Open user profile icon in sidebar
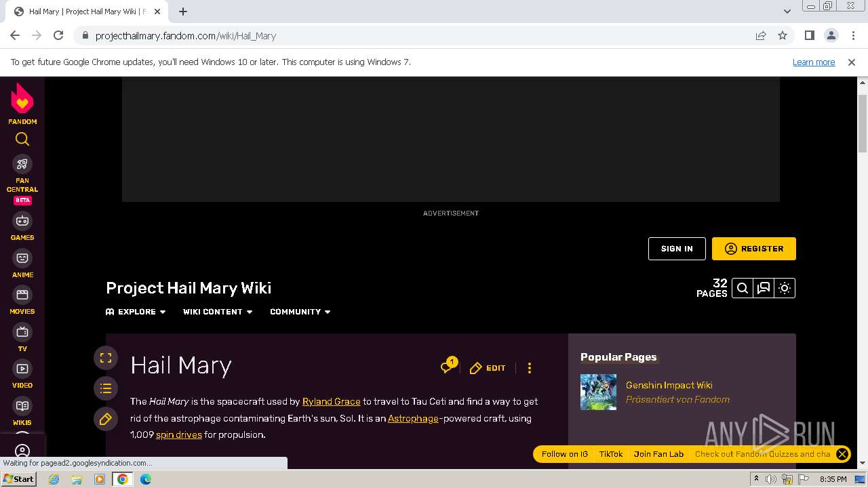The image size is (868, 488). point(22,451)
